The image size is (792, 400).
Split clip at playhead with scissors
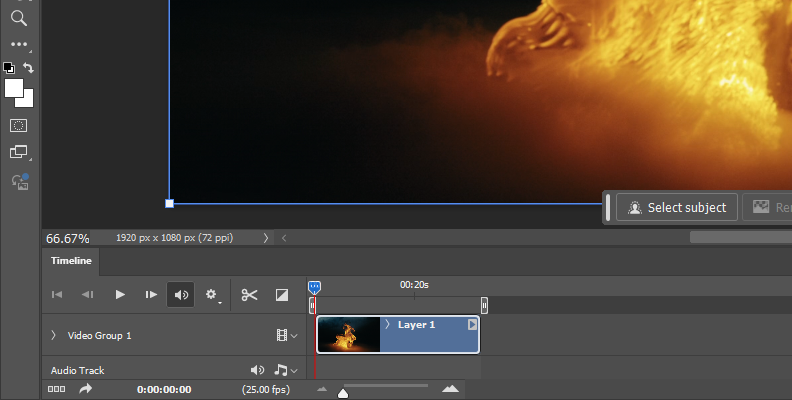(250, 294)
